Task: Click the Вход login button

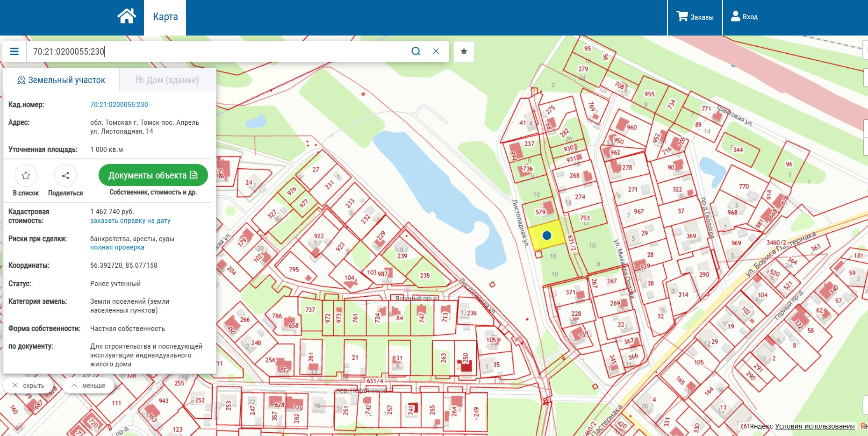Action: (x=744, y=17)
